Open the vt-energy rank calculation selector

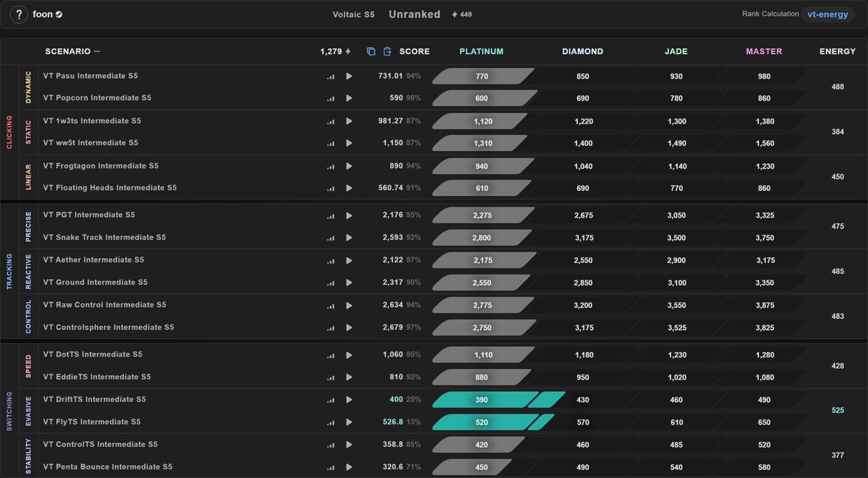(x=827, y=14)
